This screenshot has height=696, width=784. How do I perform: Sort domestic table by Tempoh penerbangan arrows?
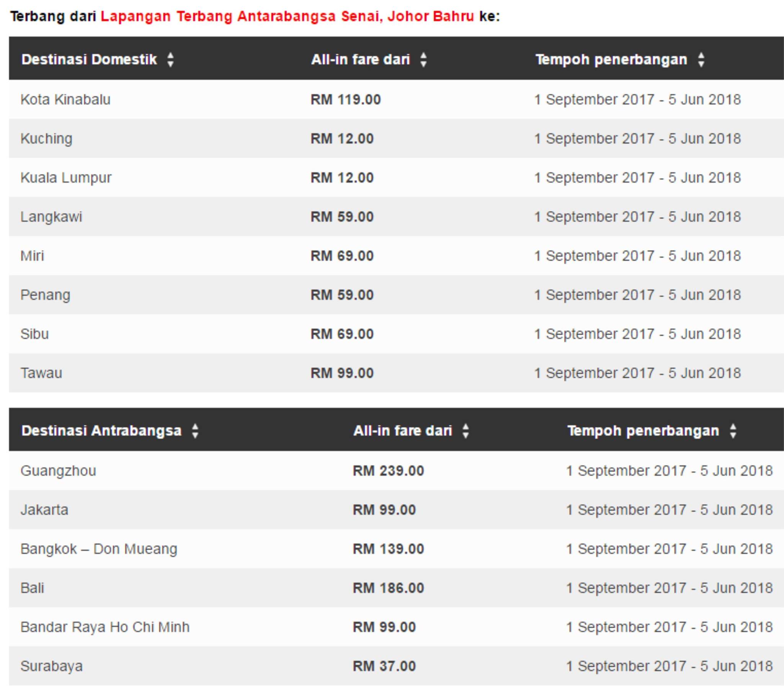pos(701,60)
